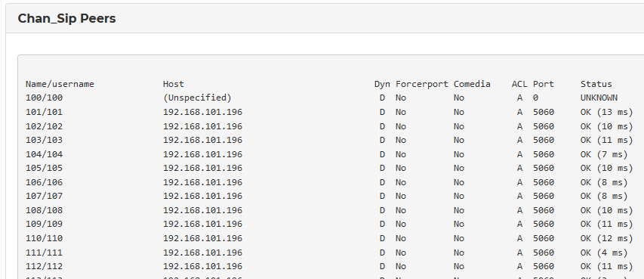Click status OK (12 ms)
Image resolution: width=644 pixels, height=279 pixels.
click(x=606, y=238)
